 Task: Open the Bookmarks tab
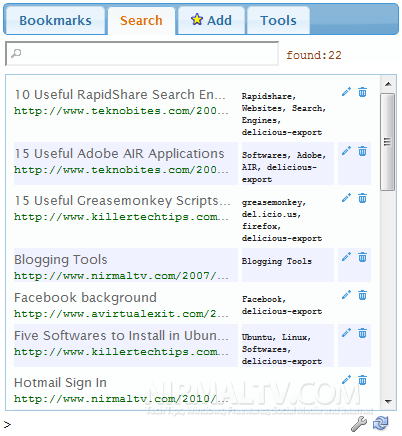[55, 21]
